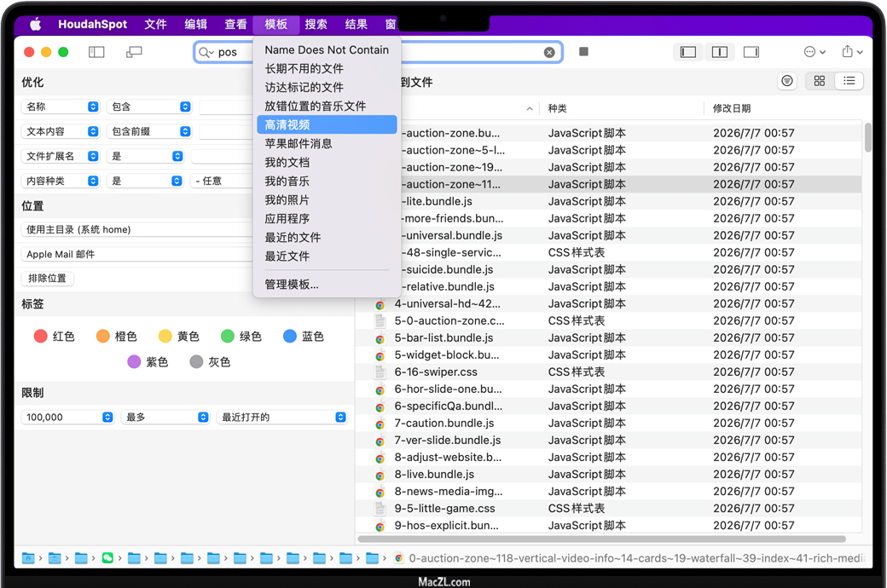This screenshot has height=588, width=887.
Task: Open the ellipsis more-actions toolbar menu
Action: (x=815, y=52)
